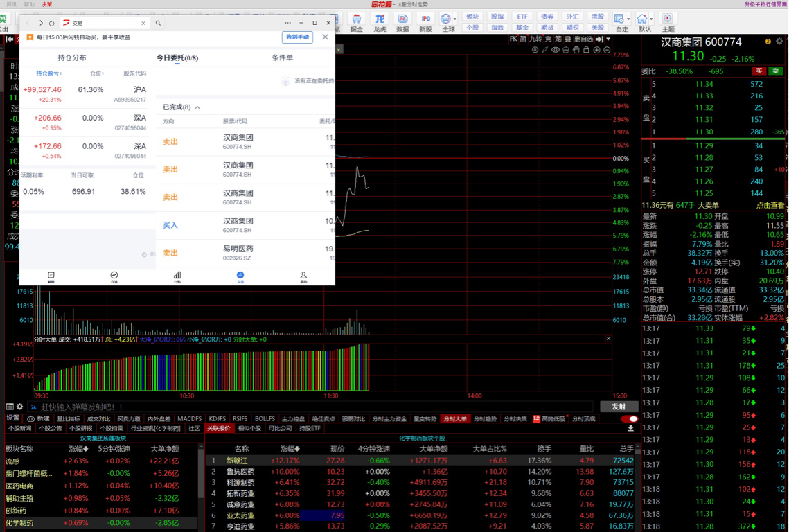The width and height of the screenshot is (789, 532).
Task: Select the 新赣江 stock row
Action: [x=422, y=461]
